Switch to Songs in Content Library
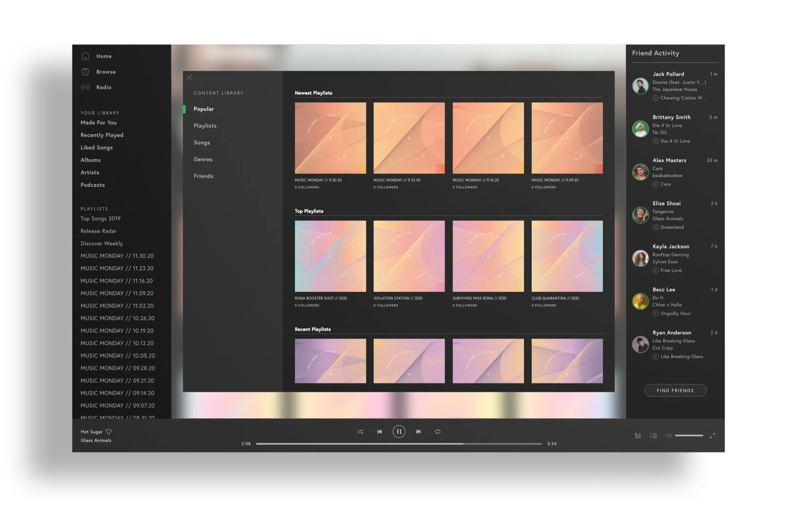This screenshot has width=799, height=532. coord(202,143)
